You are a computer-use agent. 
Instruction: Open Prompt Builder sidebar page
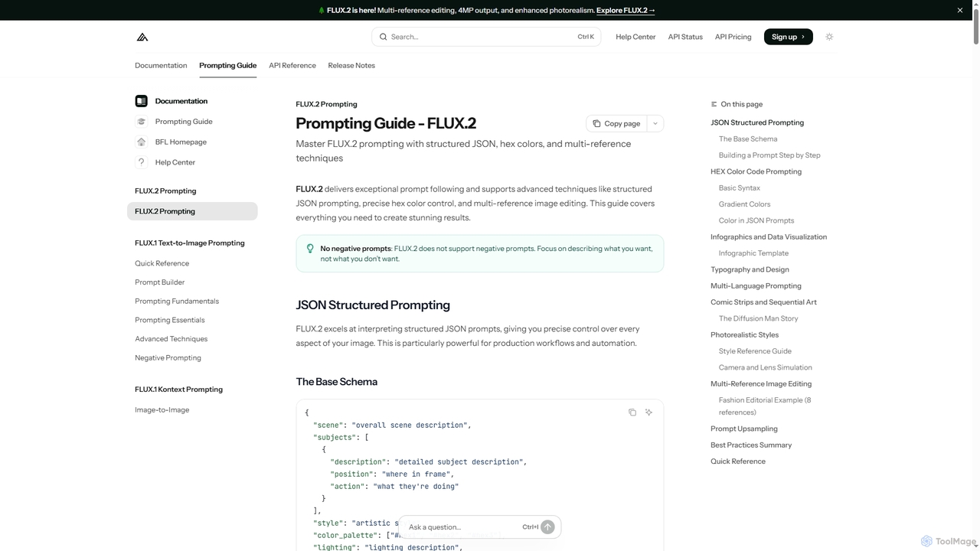coord(160,282)
